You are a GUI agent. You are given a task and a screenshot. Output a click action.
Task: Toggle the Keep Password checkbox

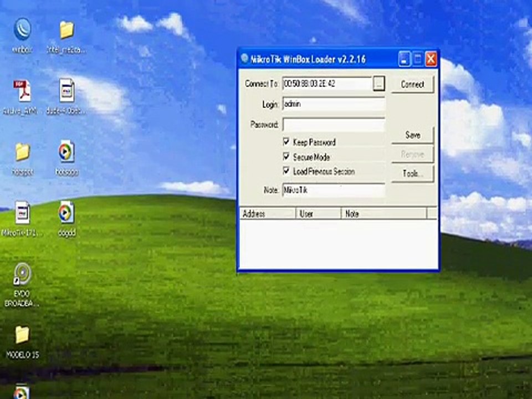click(286, 141)
